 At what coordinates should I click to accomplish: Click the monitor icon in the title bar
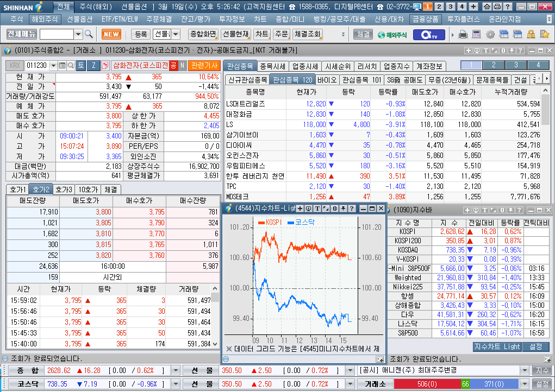point(417,7)
